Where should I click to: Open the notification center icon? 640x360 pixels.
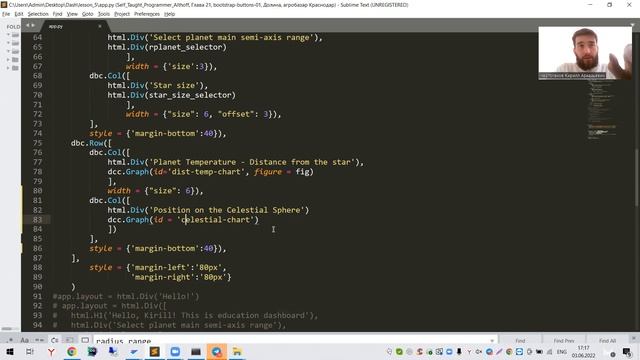click(x=627, y=351)
